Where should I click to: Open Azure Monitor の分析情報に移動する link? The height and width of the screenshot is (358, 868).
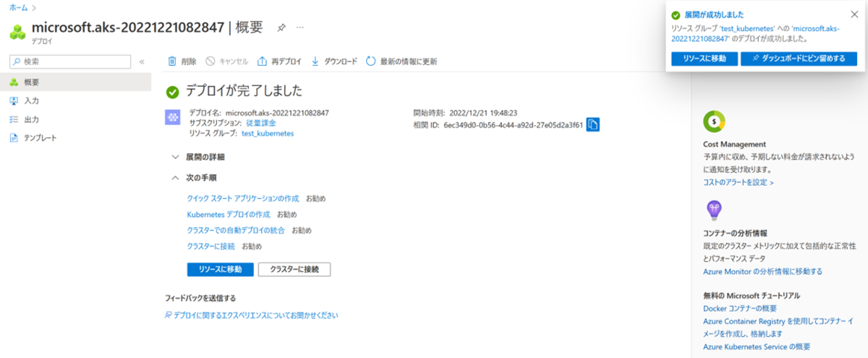click(x=762, y=271)
